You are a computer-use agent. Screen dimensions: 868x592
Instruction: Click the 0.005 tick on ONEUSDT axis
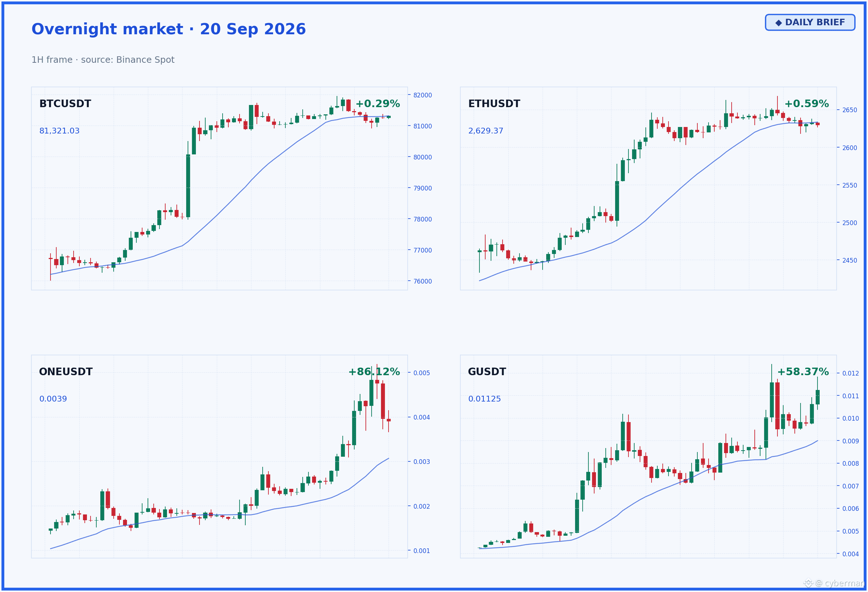coord(422,373)
